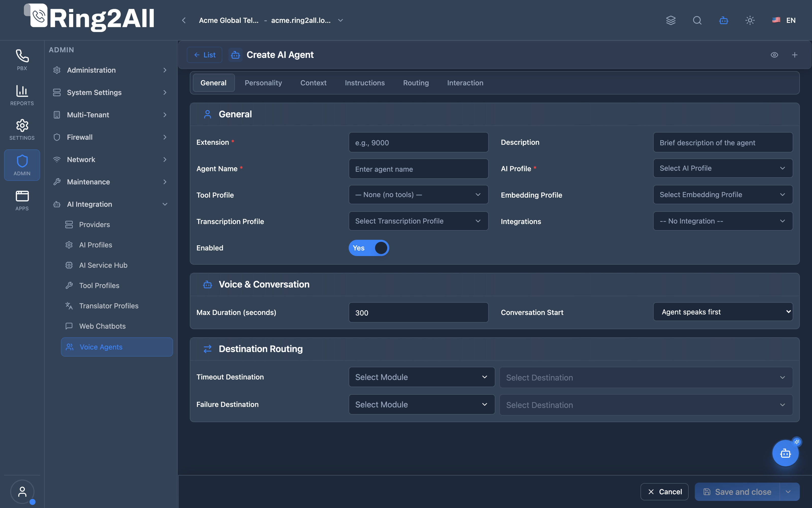Open Web Chatbots in the sidebar

[117, 326]
